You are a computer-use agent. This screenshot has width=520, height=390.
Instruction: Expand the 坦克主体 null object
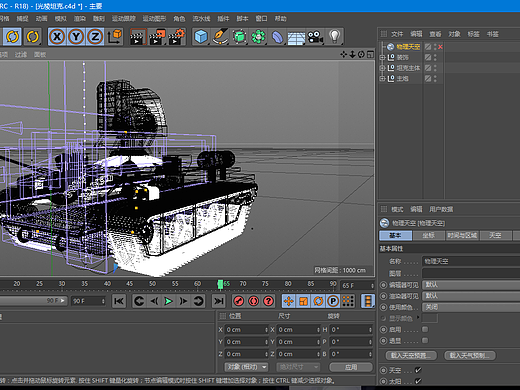pos(382,68)
